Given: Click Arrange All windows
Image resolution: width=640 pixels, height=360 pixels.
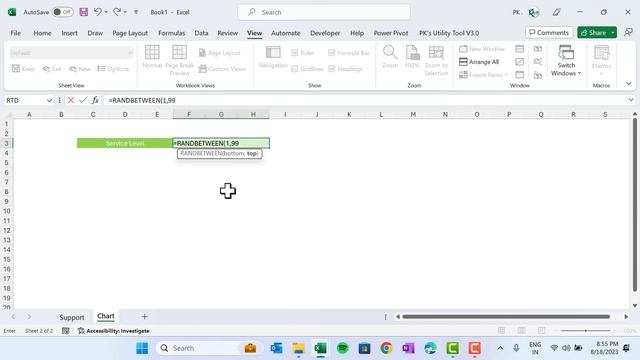Looking at the screenshot, I should [x=479, y=62].
